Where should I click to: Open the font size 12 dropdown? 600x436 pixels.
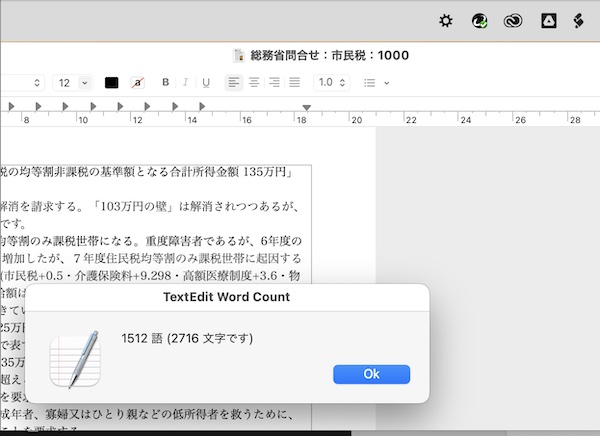coord(71,82)
